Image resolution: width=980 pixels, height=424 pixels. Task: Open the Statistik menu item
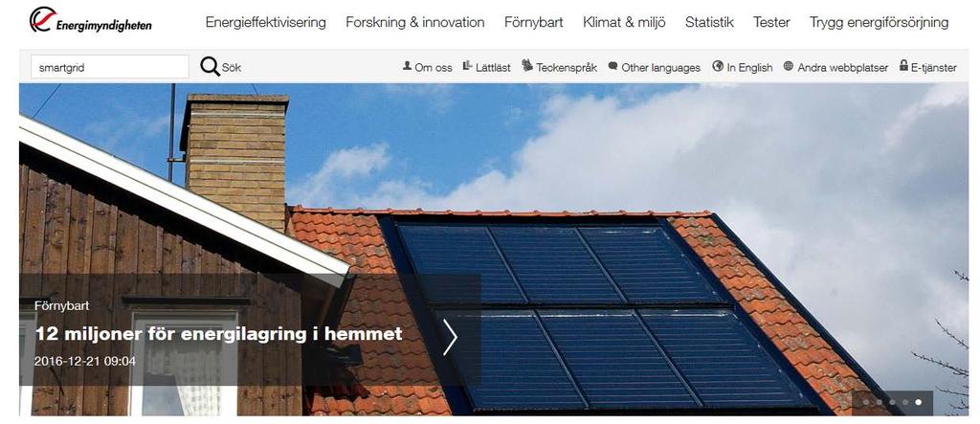click(x=709, y=23)
